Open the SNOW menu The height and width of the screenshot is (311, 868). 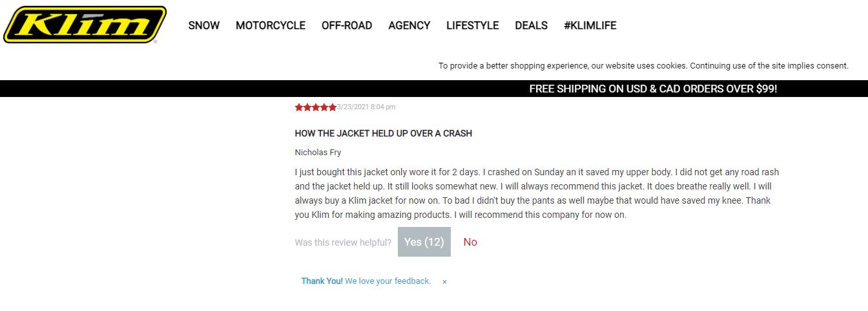click(x=204, y=26)
